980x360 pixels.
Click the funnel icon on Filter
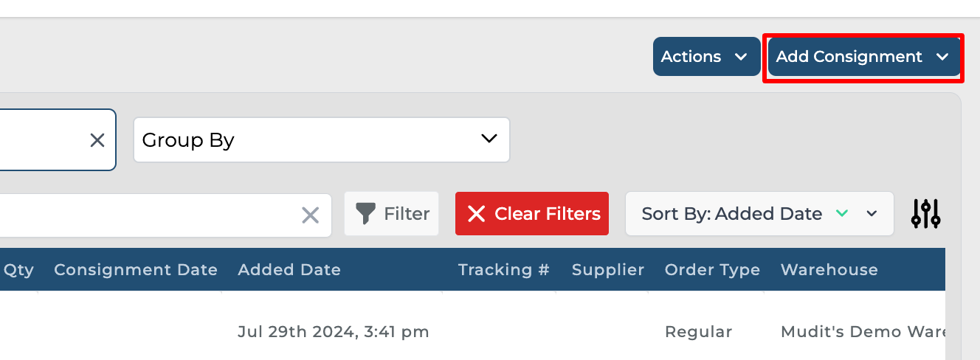[x=365, y=214]
